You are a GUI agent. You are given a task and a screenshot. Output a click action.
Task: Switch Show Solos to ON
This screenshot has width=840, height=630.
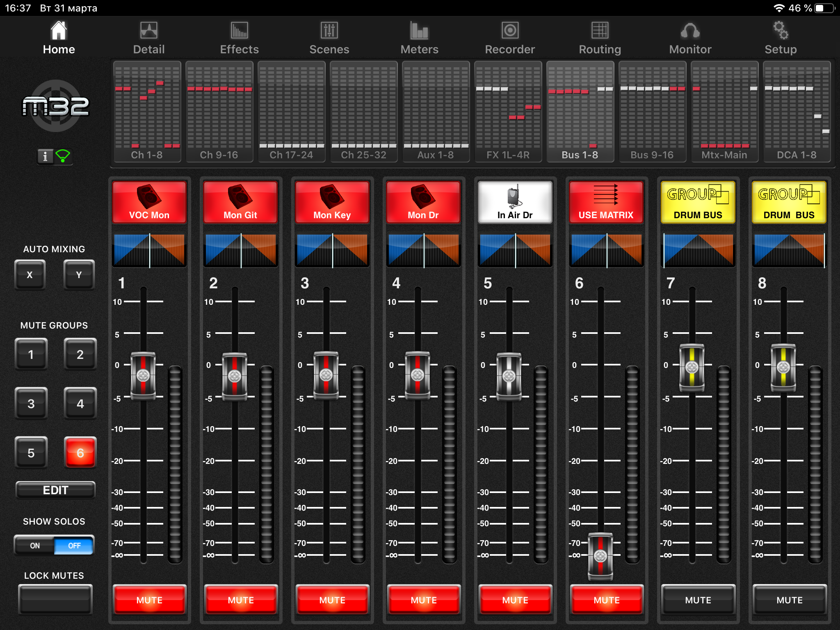coord(35,546)
